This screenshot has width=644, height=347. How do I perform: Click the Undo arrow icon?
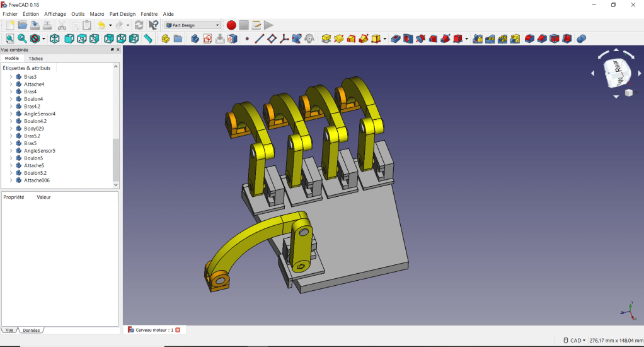pyautogui.click(x=101, y=25)
